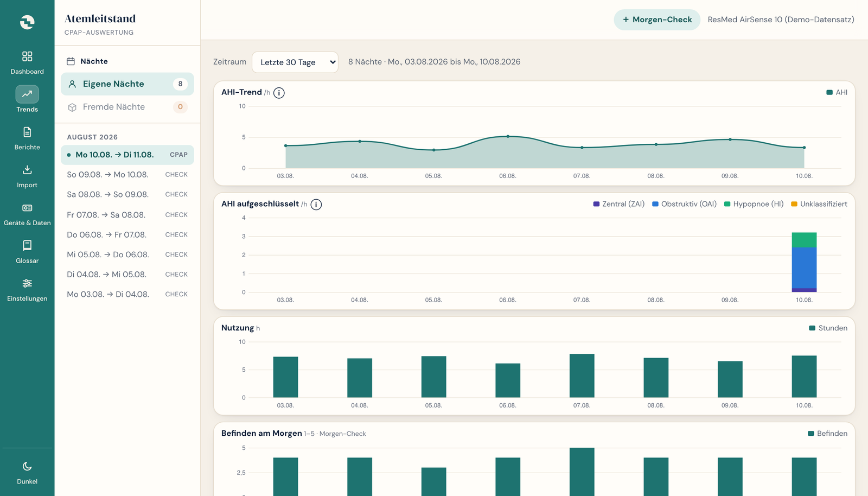Click the AHI-Trend data point at 06.08.

[508, 136]
